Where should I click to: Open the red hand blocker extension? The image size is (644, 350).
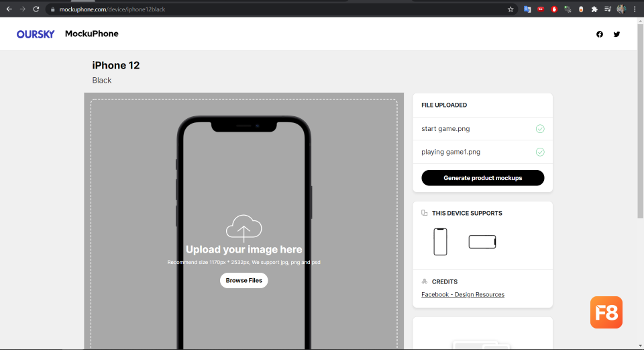point(554,9)
